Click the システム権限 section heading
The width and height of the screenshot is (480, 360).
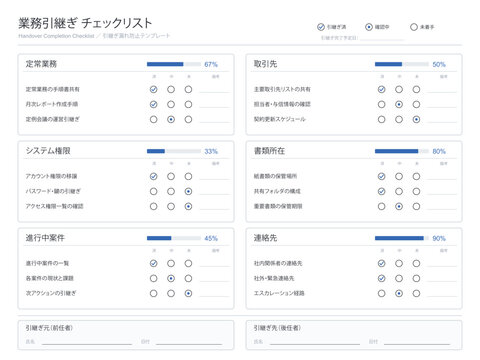click(48, 151)
